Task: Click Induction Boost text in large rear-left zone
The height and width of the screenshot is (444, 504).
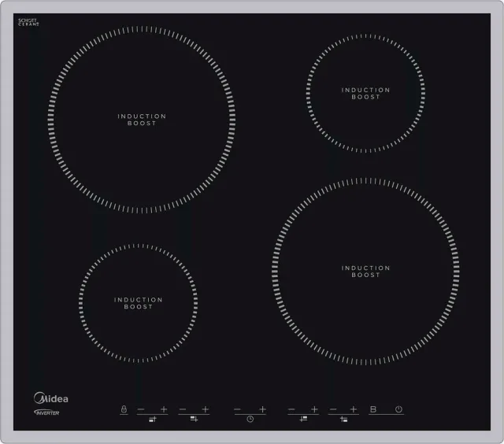Action: coord(142,120)
